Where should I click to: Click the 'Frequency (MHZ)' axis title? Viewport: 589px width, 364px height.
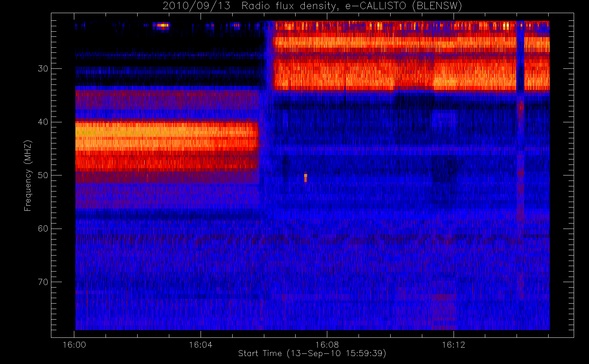click(x=28, y=175)
